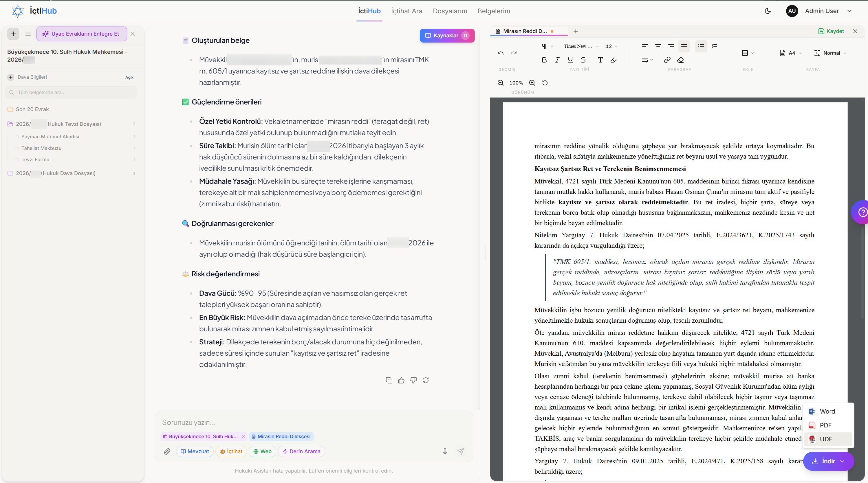Download as Word
The image size is (868, 483).
[828, 411]
